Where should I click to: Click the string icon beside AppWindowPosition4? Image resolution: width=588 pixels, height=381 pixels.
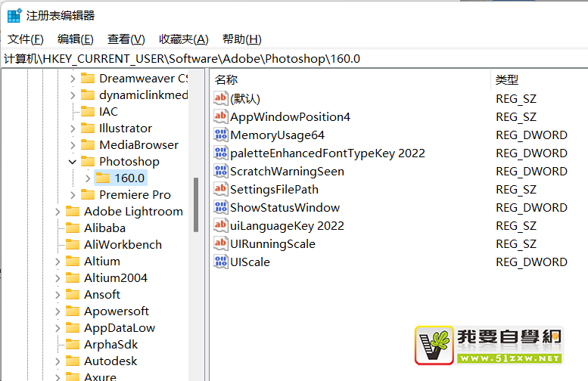tap(220, 117)
